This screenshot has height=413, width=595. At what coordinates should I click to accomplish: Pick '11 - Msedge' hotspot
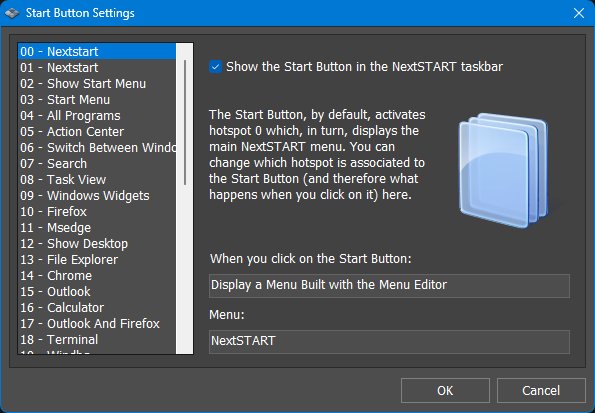click(x=97, y=227)
